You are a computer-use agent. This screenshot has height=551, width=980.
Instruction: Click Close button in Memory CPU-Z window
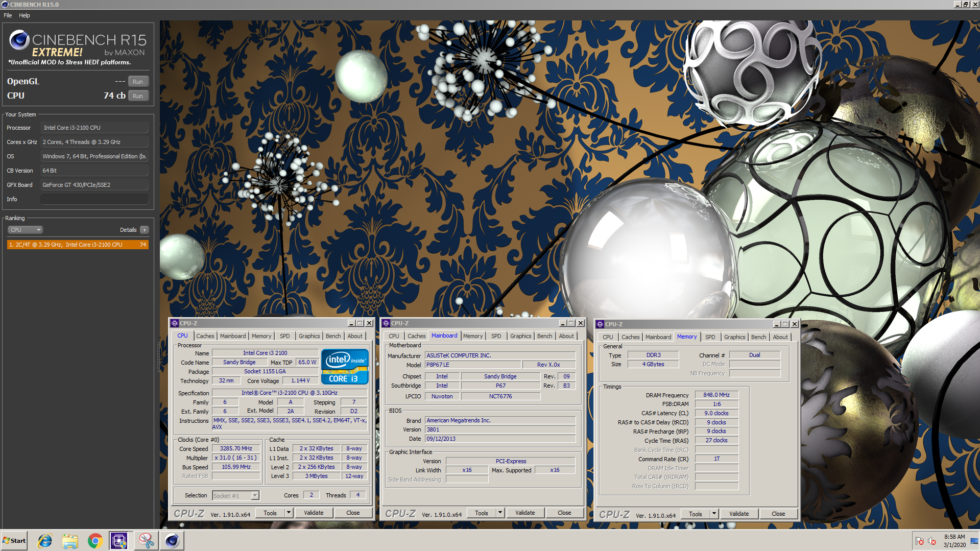coord(778,514)
